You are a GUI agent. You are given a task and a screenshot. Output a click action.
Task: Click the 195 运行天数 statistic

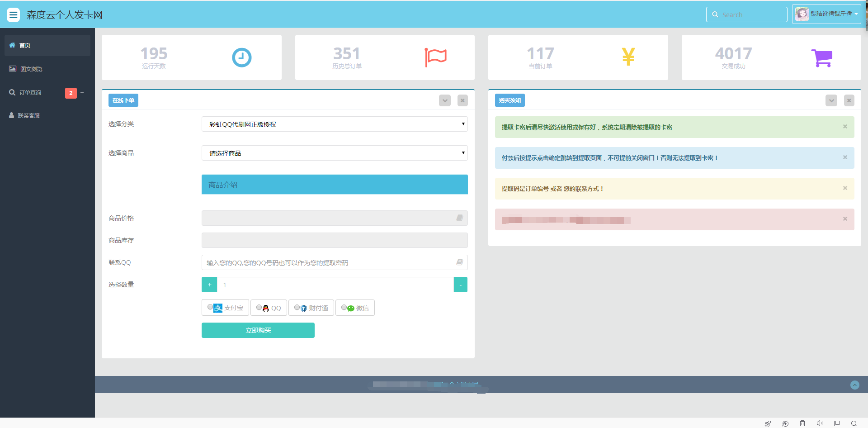(x=154, y=57)
